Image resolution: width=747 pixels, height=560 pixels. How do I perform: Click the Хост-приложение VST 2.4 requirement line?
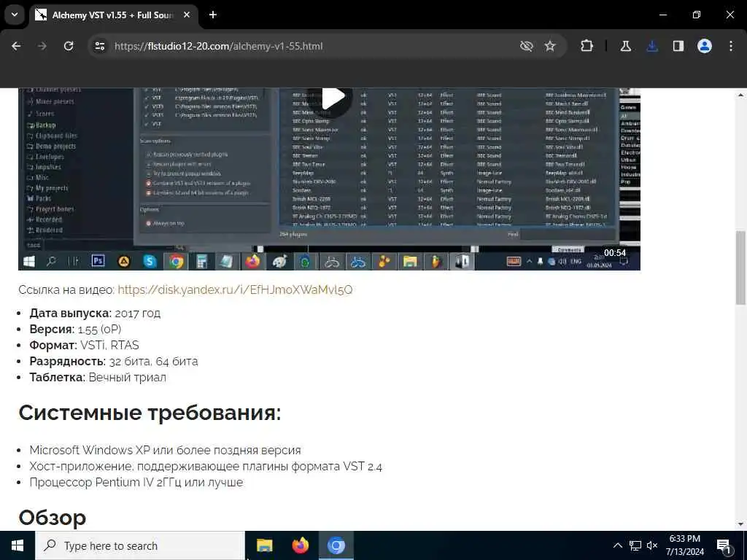(x=206, y=466)
